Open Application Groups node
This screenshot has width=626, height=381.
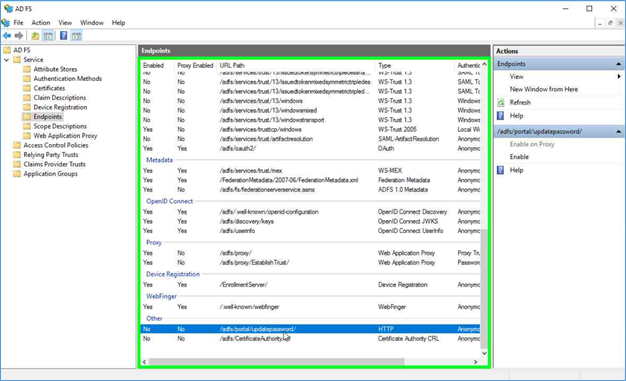tap(50, 174)
